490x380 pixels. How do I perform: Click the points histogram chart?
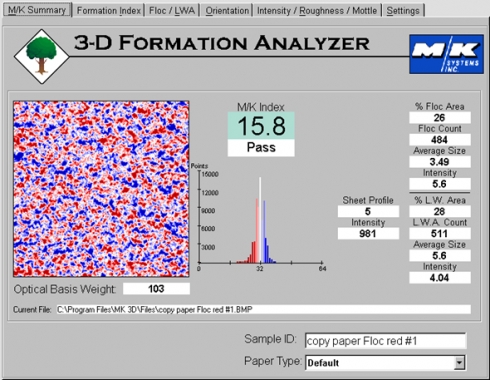[x=258, y=218]
